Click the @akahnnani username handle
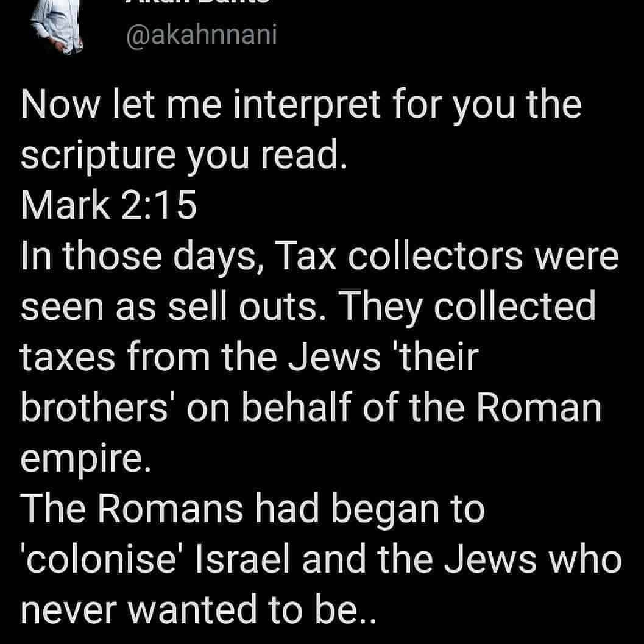 coord(201,34)
